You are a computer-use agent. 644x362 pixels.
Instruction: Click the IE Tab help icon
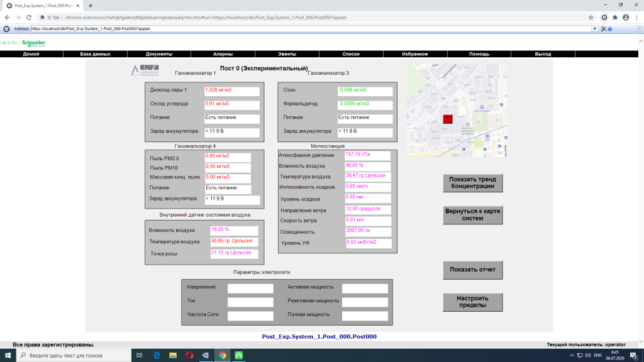[610, 29]
